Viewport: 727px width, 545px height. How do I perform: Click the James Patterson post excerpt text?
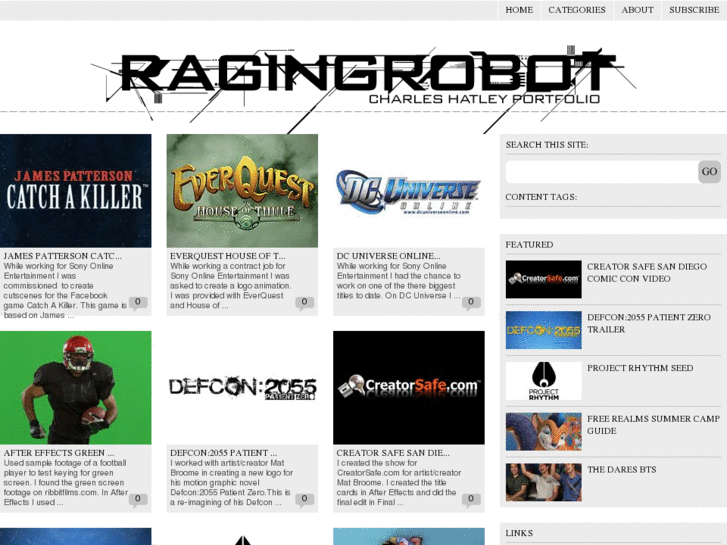(x=65, y=290)
